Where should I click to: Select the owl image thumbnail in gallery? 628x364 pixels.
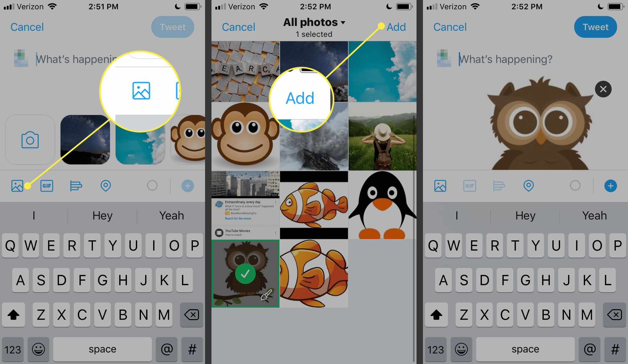244,273
